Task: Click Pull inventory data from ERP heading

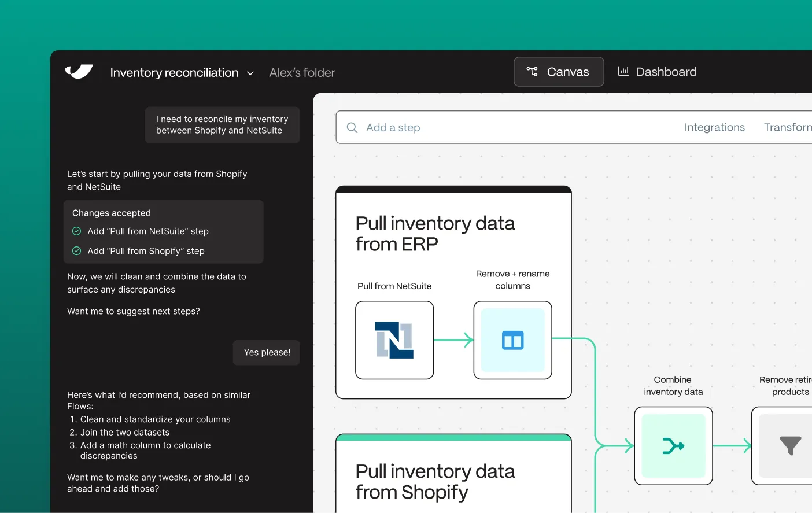Action: [435, 234]
